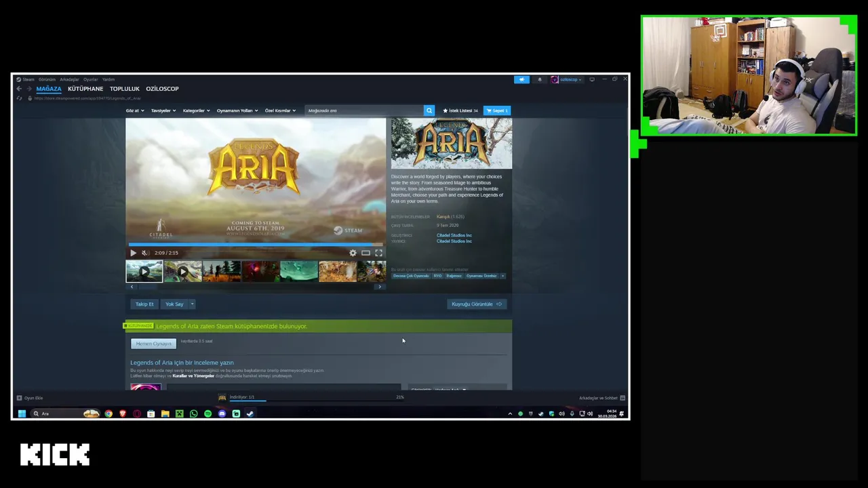868x488 pixels.
Task: Expand more tags with plus button
Action: [502, 276]
